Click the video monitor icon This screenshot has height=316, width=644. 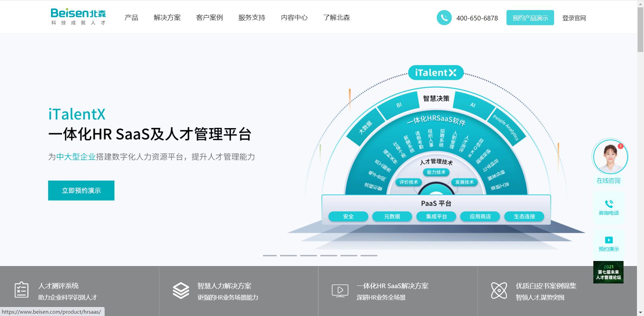coord(340,291)
